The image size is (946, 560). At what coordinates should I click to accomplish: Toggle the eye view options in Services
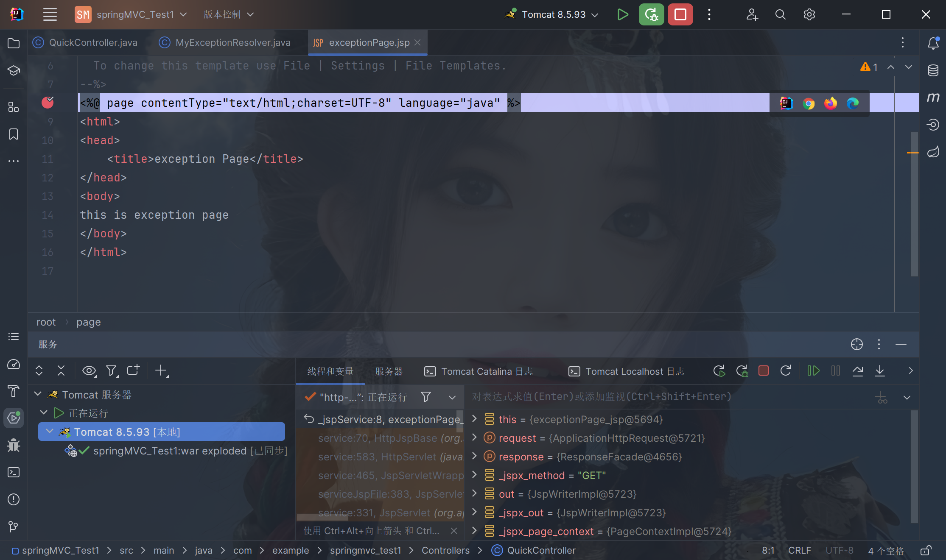89,371
